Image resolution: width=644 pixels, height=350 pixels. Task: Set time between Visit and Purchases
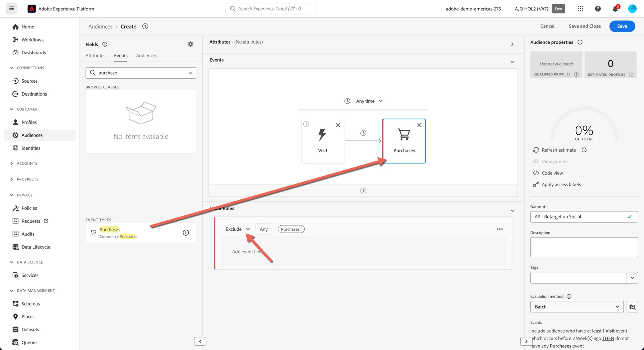point(363,133)
